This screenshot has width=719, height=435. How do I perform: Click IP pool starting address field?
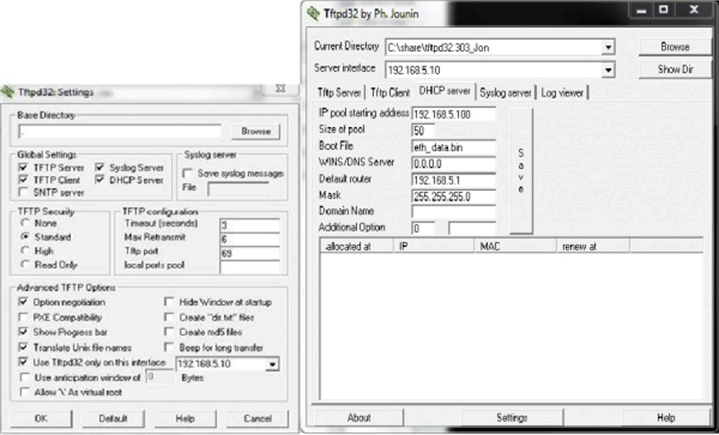(x=454, y=114)
